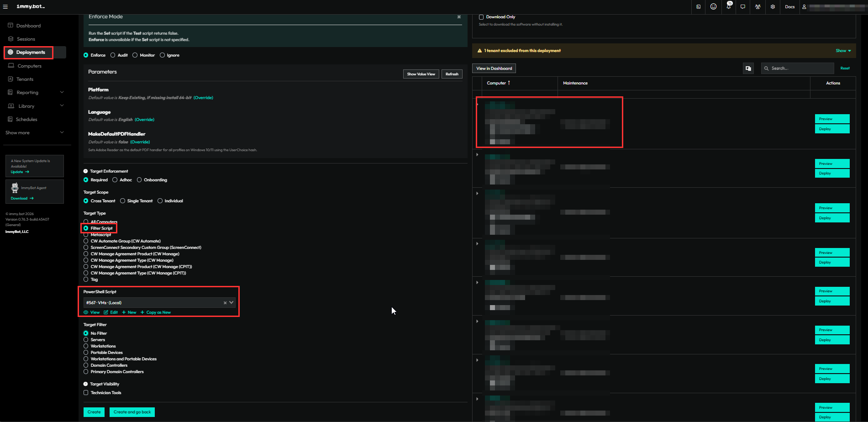This screenshot has height=422, width=868.
Task: Go to Computers in the sidebar
Action: (29, 66)
